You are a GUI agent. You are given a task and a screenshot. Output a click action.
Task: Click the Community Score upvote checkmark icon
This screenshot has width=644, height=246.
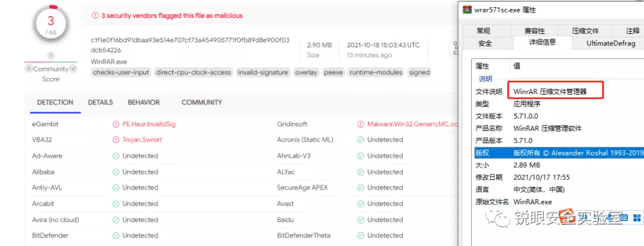(x=73, y=69)
